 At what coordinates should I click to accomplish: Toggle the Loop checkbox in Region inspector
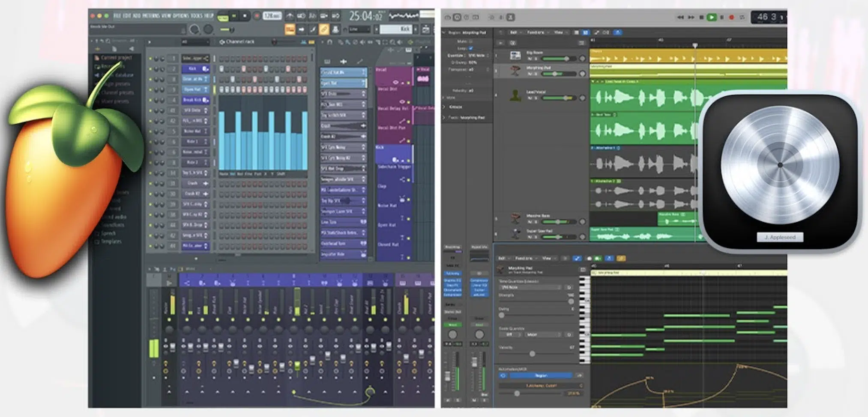[471, 48]
